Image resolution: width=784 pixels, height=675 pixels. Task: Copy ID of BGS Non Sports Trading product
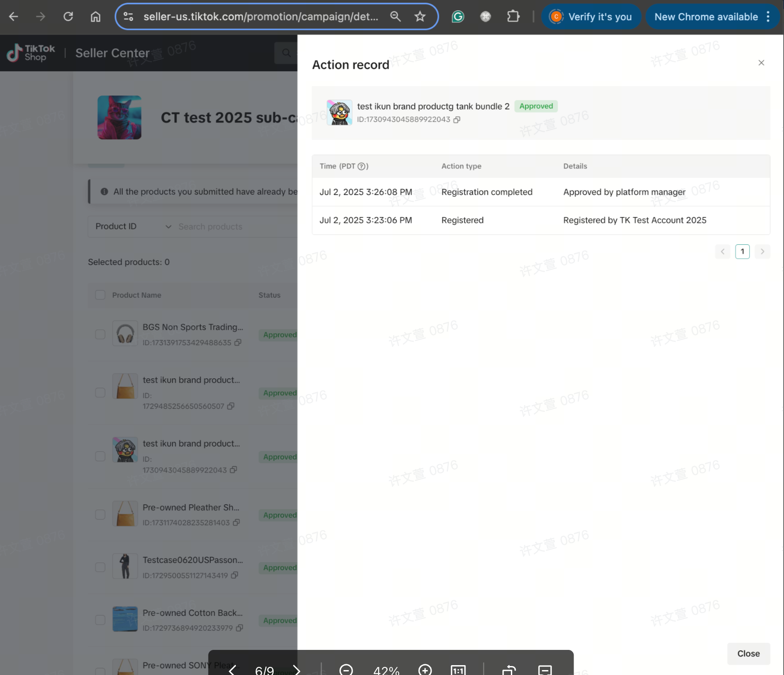(238, 342)
